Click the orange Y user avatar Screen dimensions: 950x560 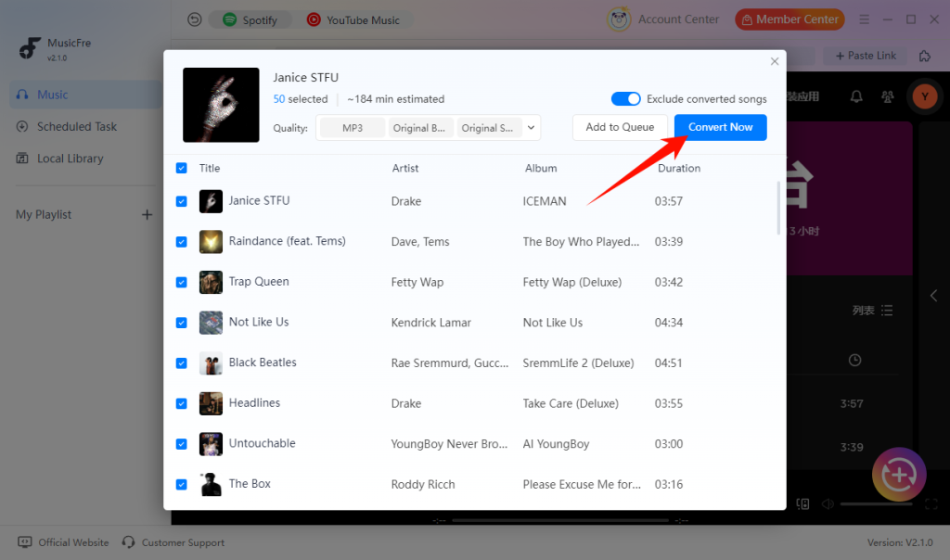[925, 96]
